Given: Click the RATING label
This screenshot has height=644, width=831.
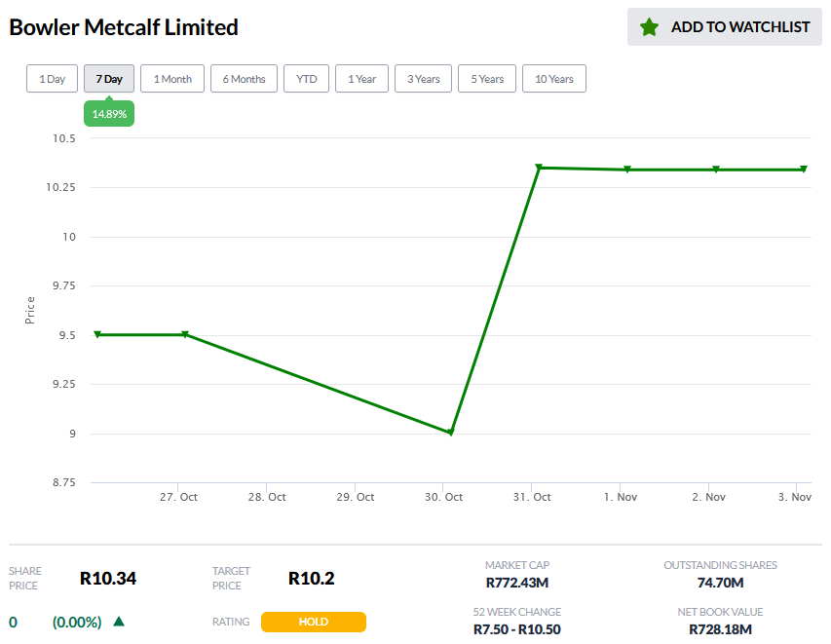Looking at the screenshot, I should tap(231, 622).
